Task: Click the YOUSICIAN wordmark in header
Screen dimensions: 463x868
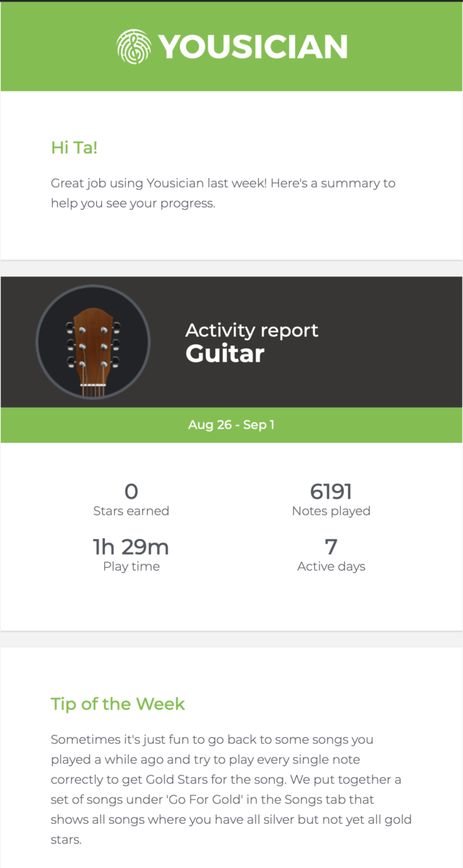Action: click(253, 47)
